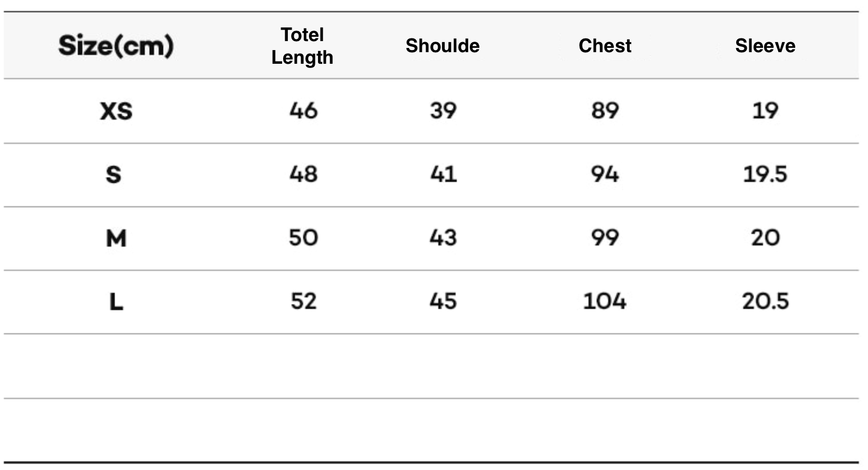Select the S size row label
Viewport: 868px width, 470px height.
pyautogui.click(x=114, y=174)
